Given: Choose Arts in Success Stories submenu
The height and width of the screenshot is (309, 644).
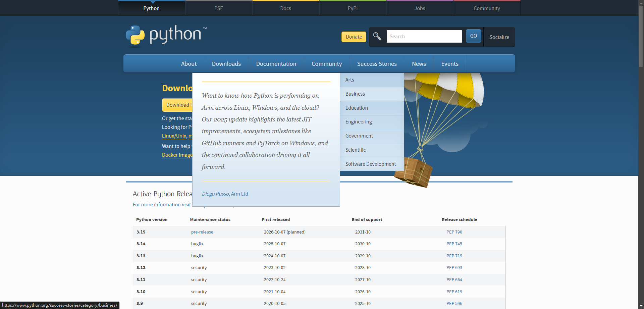Looking at the screenshot, I should click(x=372, y=80).
